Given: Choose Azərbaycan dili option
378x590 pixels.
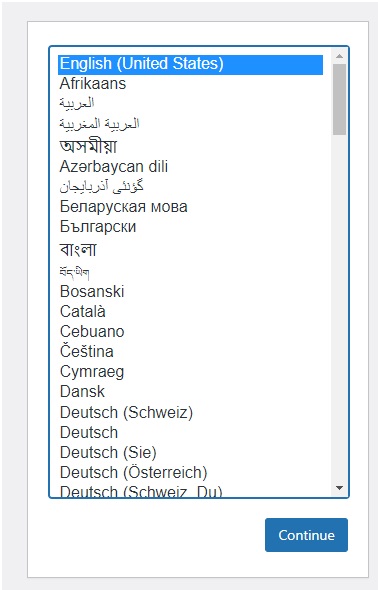Looking at the screenshot, I should pos(114,166).
